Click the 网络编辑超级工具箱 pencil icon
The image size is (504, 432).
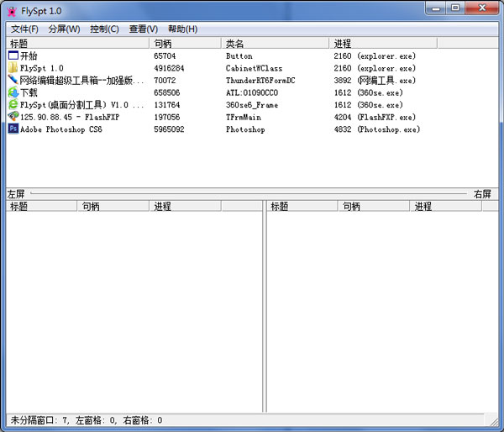tap(13, 80)
